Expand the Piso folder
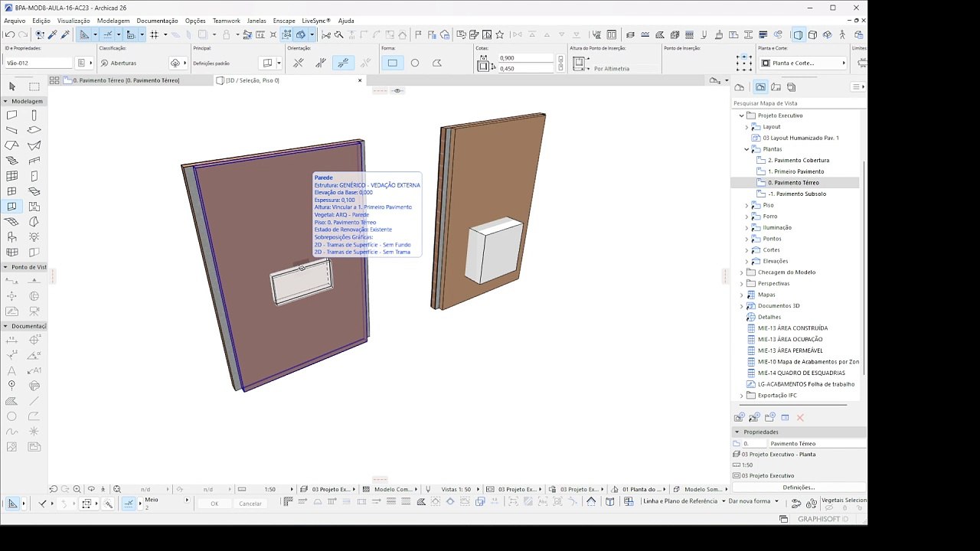This screenshot has height=551, width=980. coord(746,205)
